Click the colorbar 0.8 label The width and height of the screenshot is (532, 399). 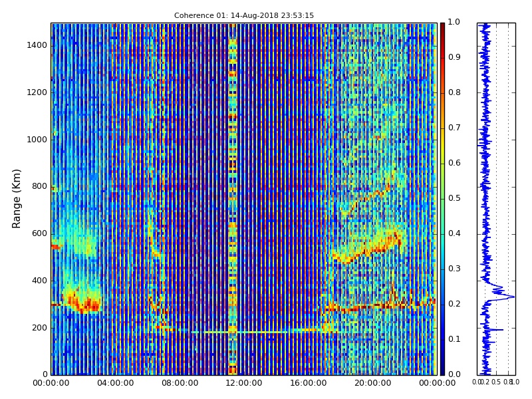454,92
